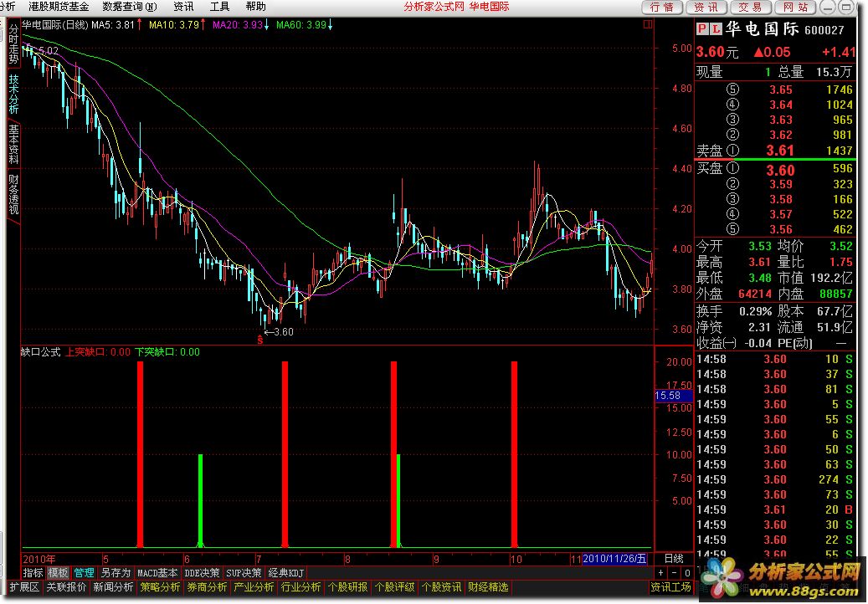Select the 管理 tab below chart
868x604 pixels.
(x=84, y=573)
